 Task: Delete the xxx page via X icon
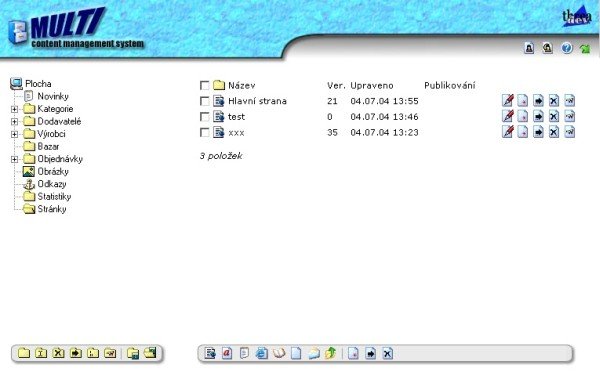click(x=554, y=132)
